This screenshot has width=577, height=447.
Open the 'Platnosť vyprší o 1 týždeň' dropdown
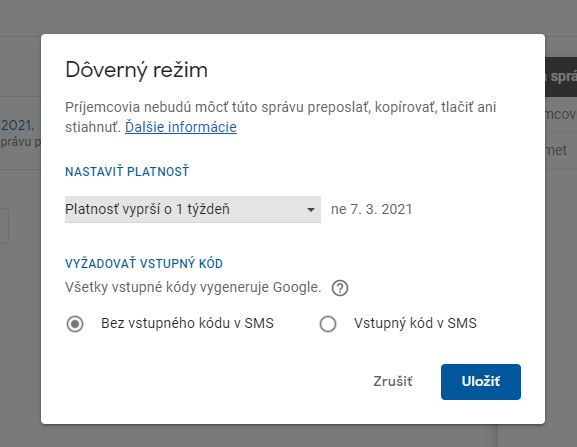[193, 209]
